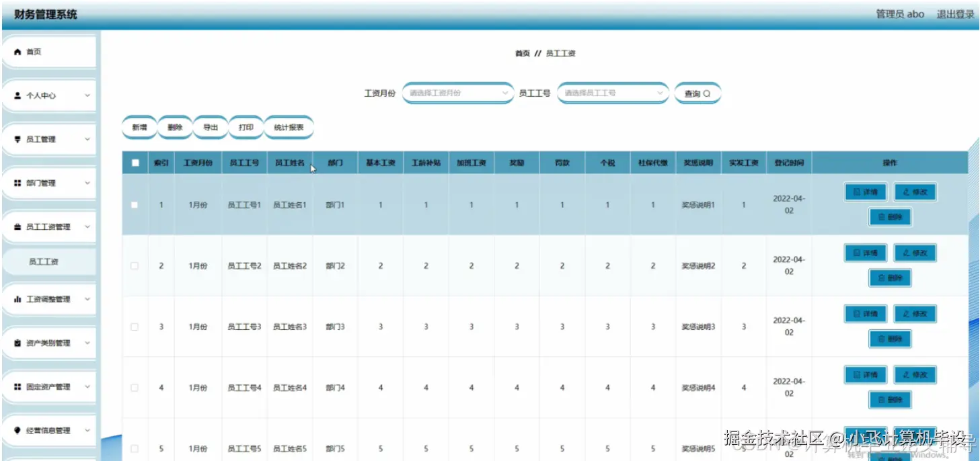Click the 删除 toolbar button

tap(175, 128)
